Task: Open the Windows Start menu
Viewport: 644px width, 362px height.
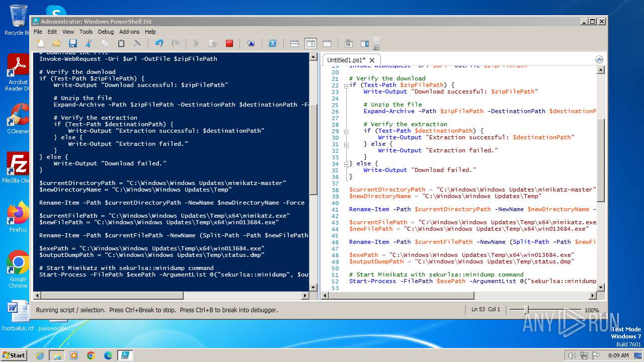Action: pyautogui.click(x=15, y=355)
